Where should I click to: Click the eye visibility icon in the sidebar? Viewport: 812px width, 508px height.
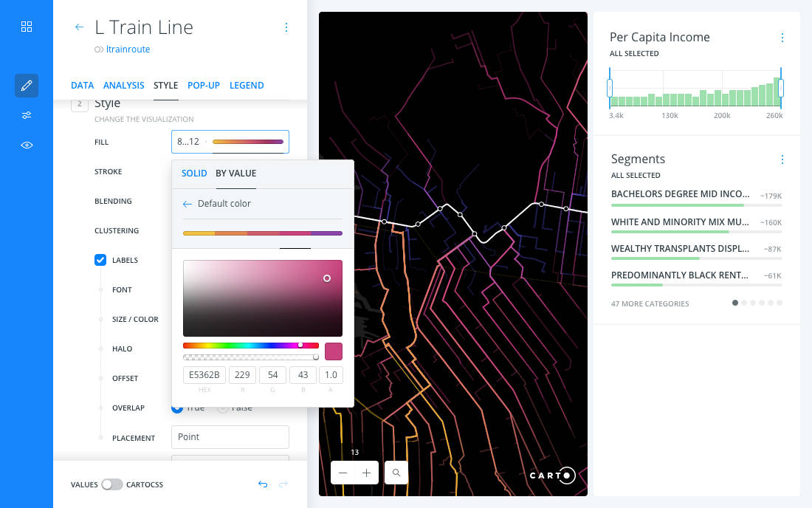26,145
